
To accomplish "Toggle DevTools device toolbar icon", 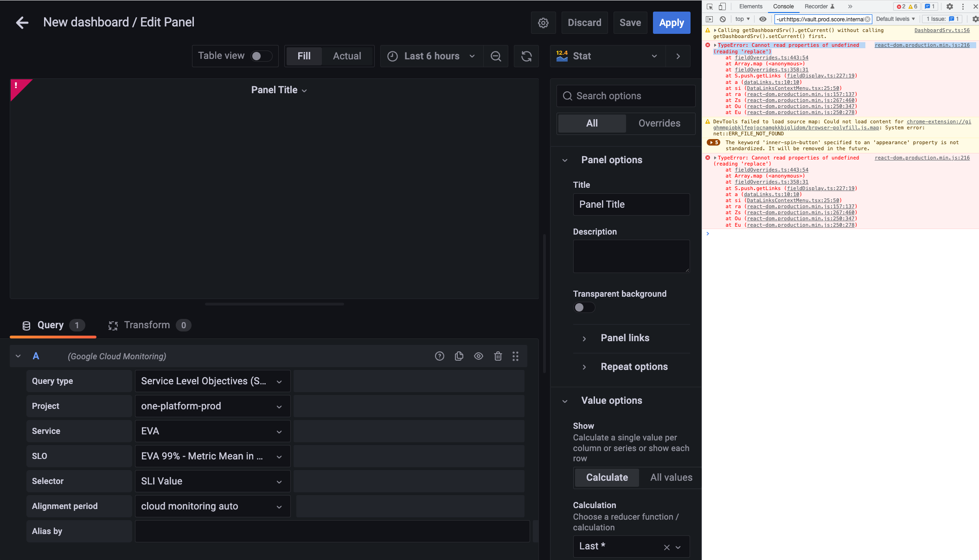I will (722, 6).
